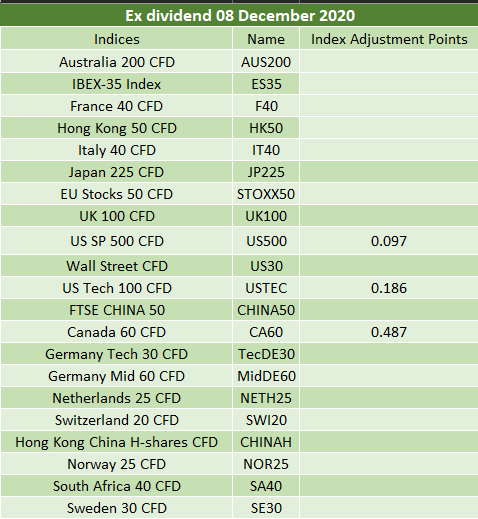Click the Japan 225 CFD cell

point(117,172)
